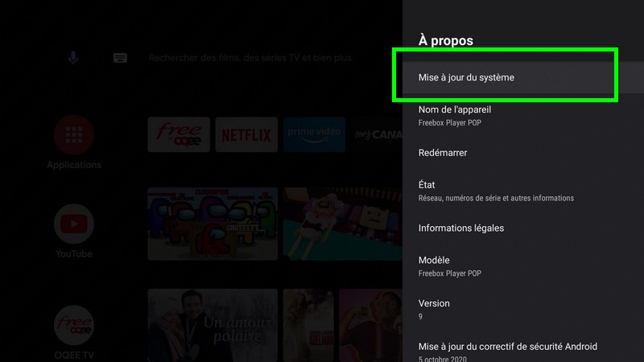This screenshot has width=644, height=362.
Task: Click the search field Rechercher des films
Action: 250,58
